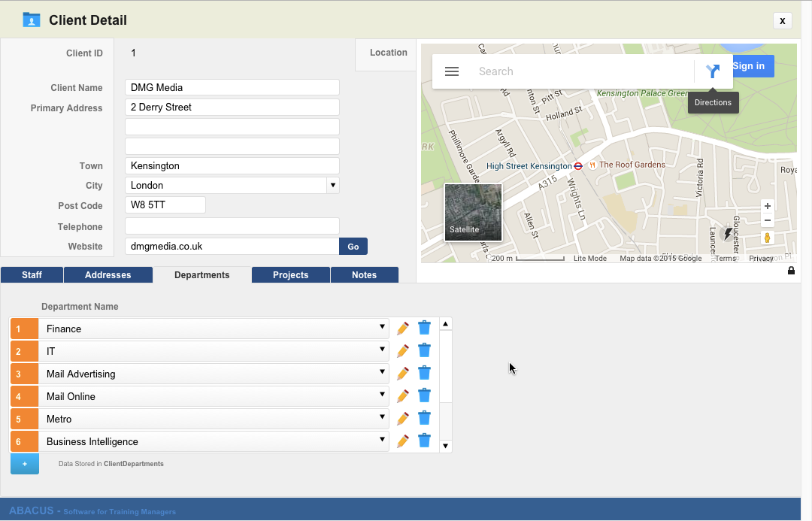Add a department with the plus button

[24, 464]
